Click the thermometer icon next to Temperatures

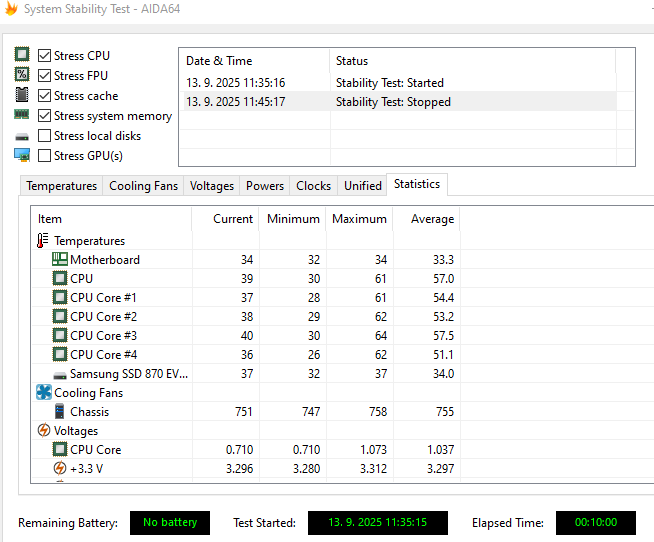click(43, 241)
